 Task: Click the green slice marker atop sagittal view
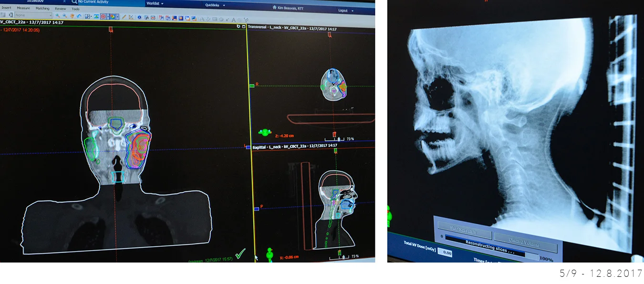click(x=336, y=151)
